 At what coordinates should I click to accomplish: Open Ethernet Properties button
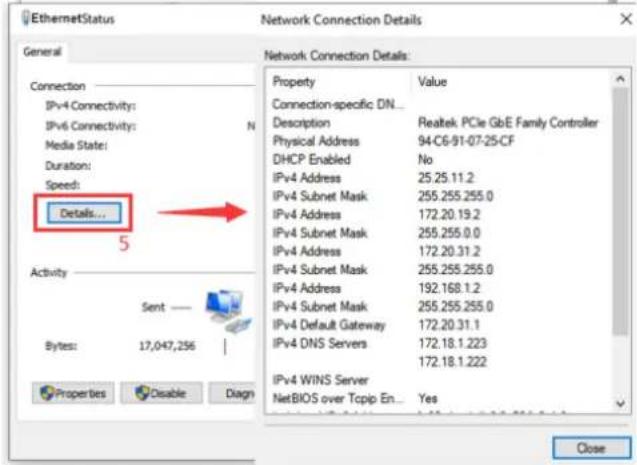[73, 393]
